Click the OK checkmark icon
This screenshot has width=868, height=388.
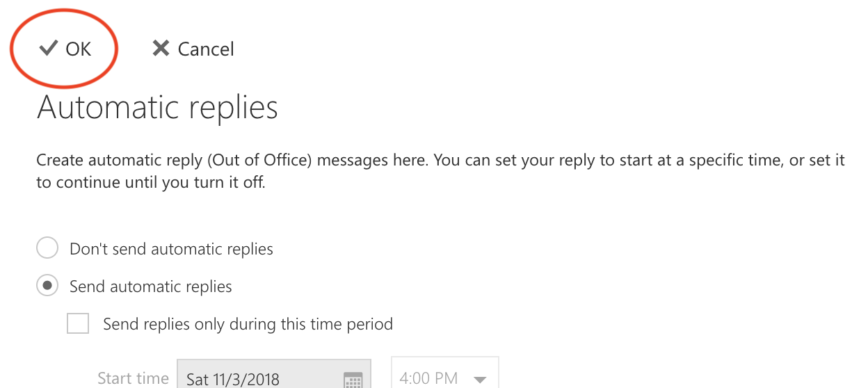coord(48,49)
